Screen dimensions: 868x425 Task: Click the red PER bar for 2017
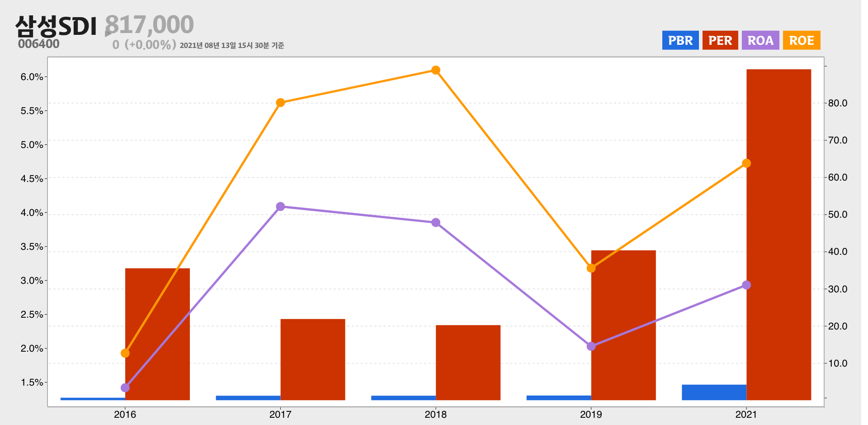(313, 359)
